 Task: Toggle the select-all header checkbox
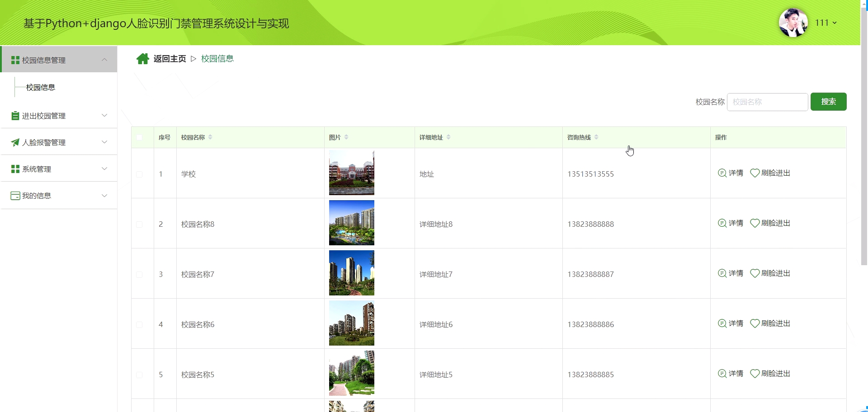click(x=139, y=137)
